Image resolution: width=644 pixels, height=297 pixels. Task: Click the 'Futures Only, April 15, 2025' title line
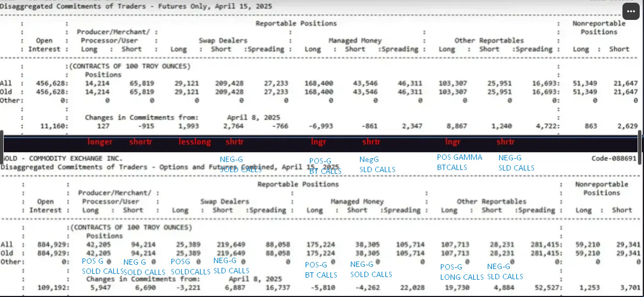(136, 6)
